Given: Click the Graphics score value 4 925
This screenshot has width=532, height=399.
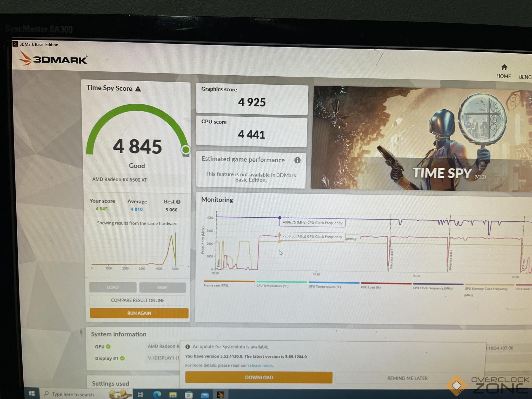Looking at the screenshot, I should coord(252,102).
